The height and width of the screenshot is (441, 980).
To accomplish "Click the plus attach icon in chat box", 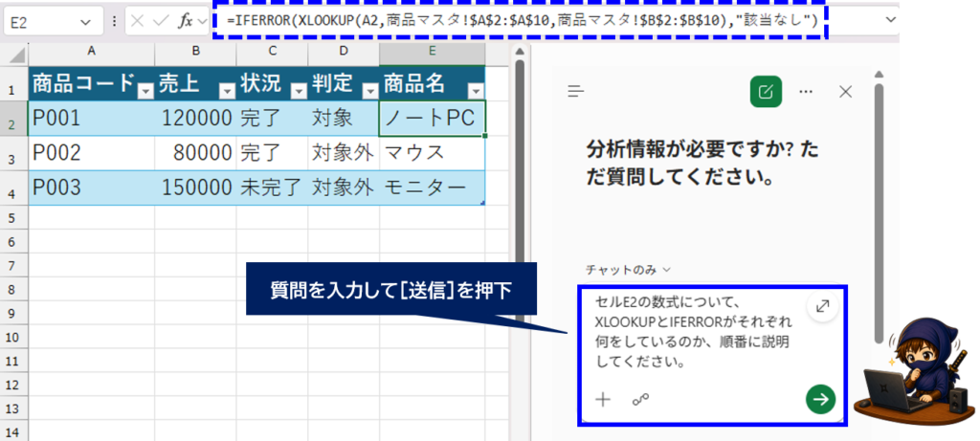I will [603, 401].
